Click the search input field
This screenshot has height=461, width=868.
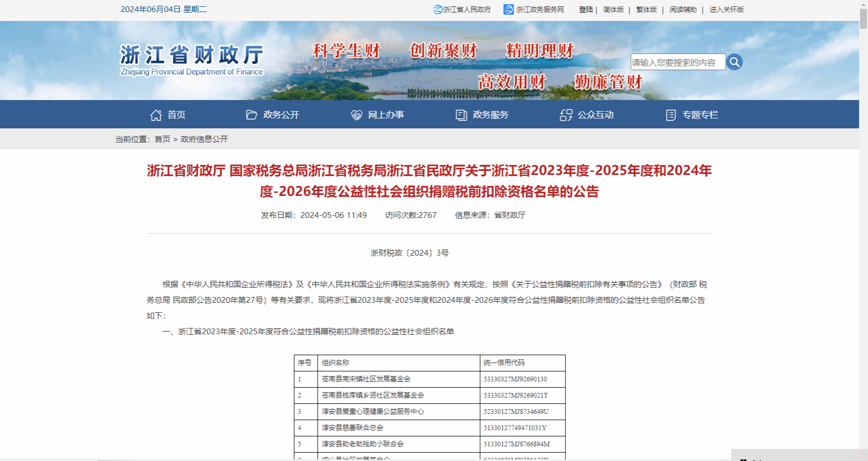point(677,62)
